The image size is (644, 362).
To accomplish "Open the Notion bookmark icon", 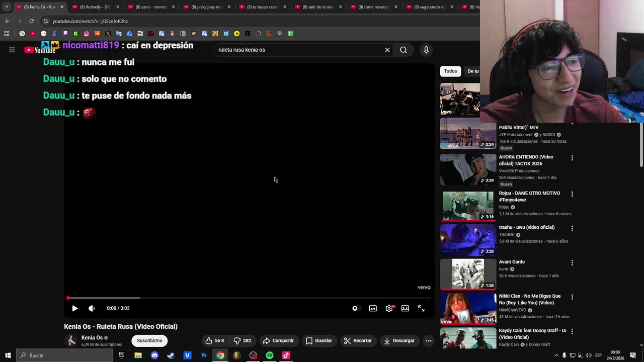I will click(x=183, y=34).
